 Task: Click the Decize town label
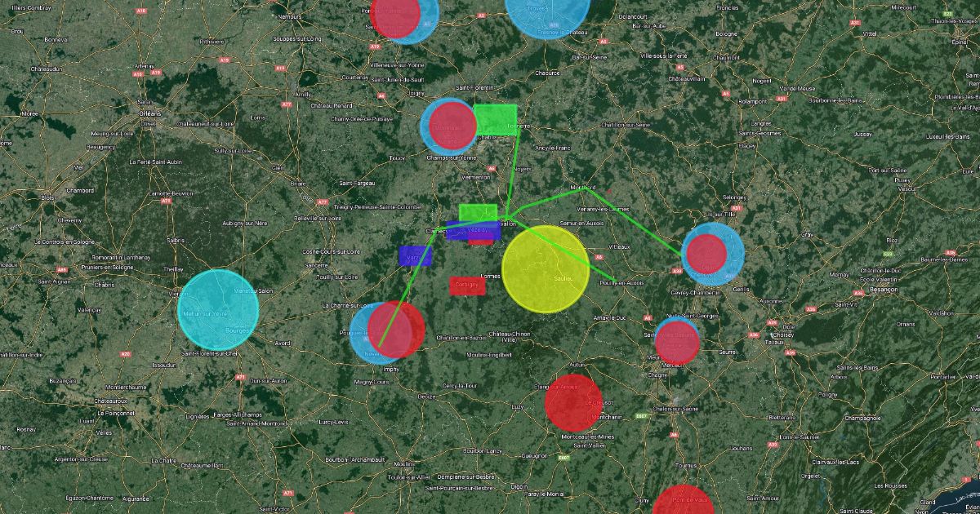pos(426,396)
